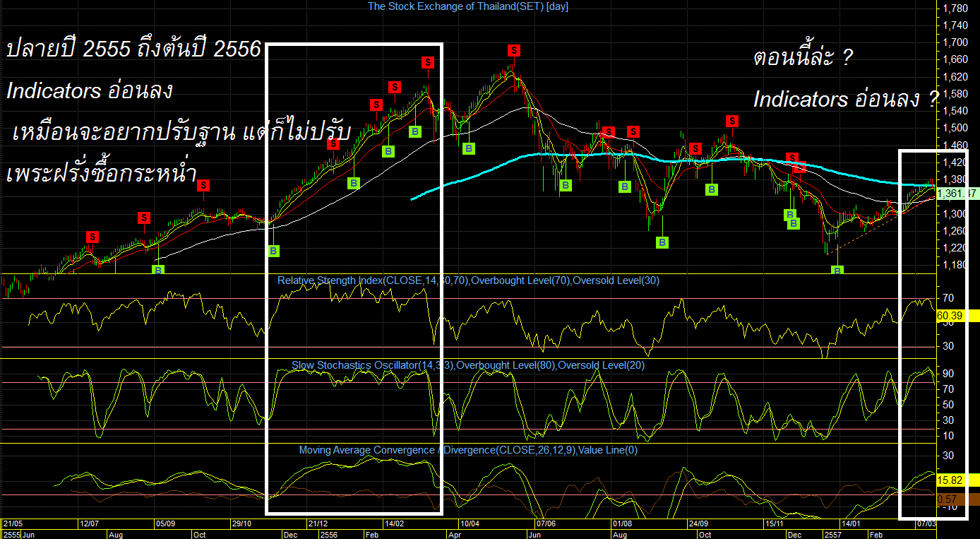Click the 1,361.17 last price tag

pyautogui.click(x=957, y=193)
